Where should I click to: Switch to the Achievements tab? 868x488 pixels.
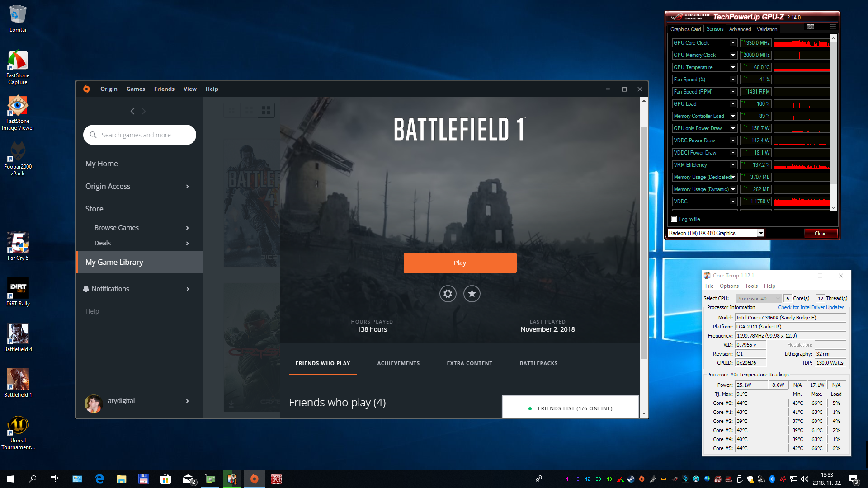click(398, 363)
